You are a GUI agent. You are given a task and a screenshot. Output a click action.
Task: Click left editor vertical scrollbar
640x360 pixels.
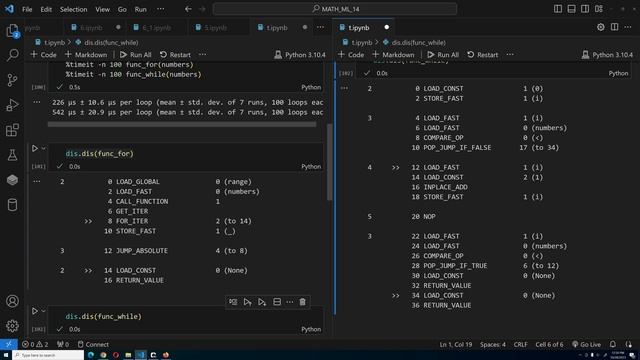330,162
